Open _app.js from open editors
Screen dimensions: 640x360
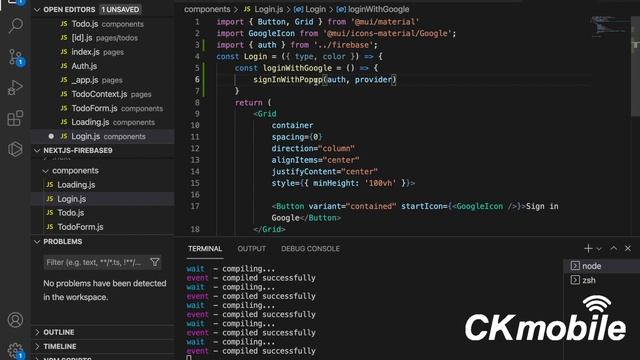(103, 80)
